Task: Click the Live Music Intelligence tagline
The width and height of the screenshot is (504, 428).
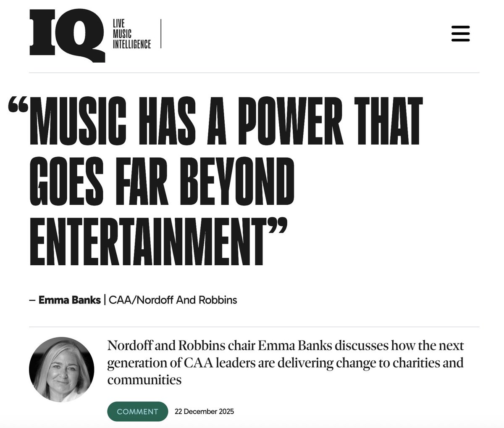Action: coord(131,34)
